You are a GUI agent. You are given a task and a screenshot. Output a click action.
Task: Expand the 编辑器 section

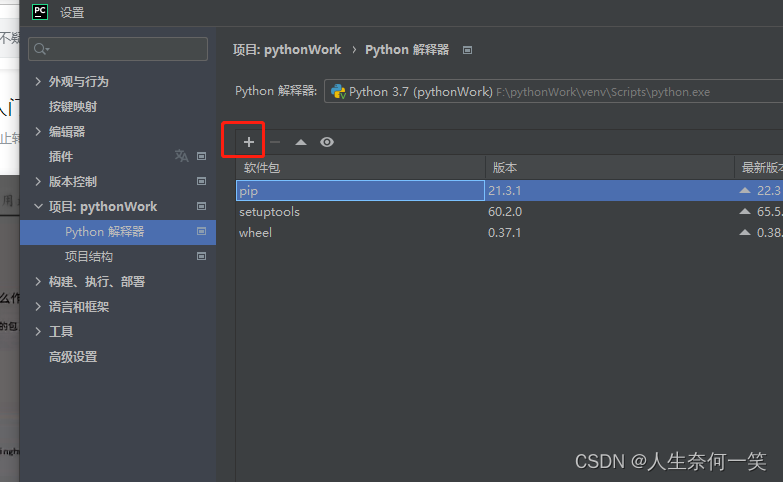pyautogui.click(x=38, y=131)
